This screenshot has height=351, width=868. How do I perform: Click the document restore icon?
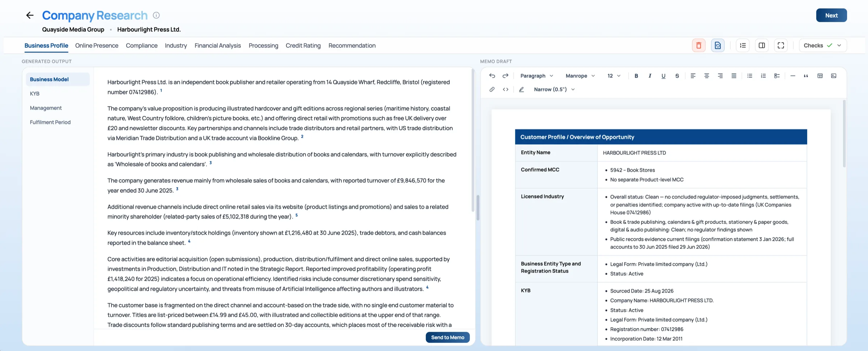click(718, 46)
